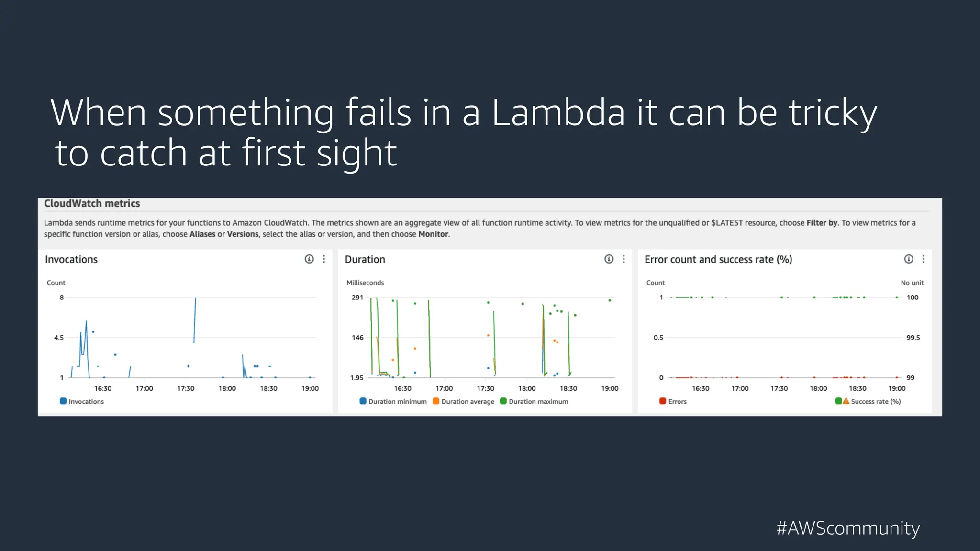
Task: Open the three-dot menu on Duration chart
Action: tap(624, 259)
